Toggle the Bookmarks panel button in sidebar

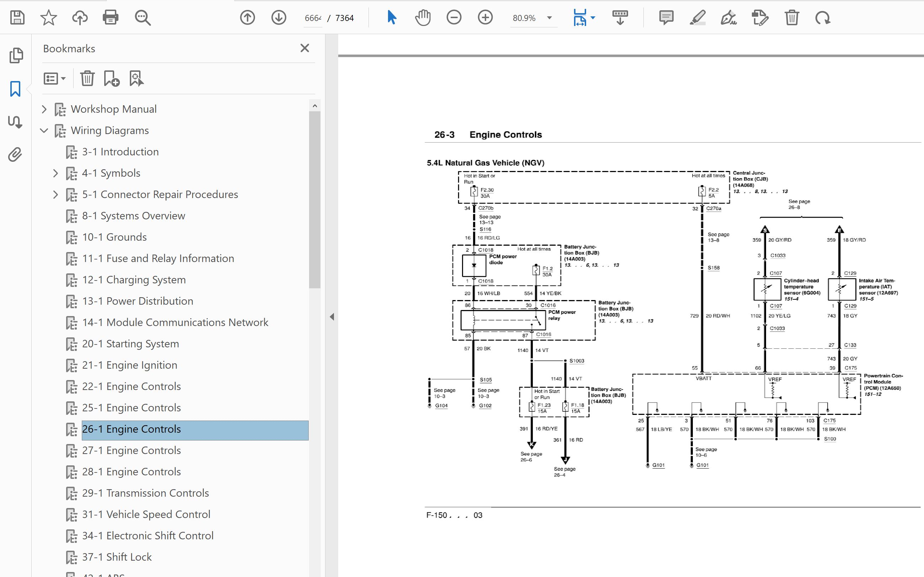[15, 89]
